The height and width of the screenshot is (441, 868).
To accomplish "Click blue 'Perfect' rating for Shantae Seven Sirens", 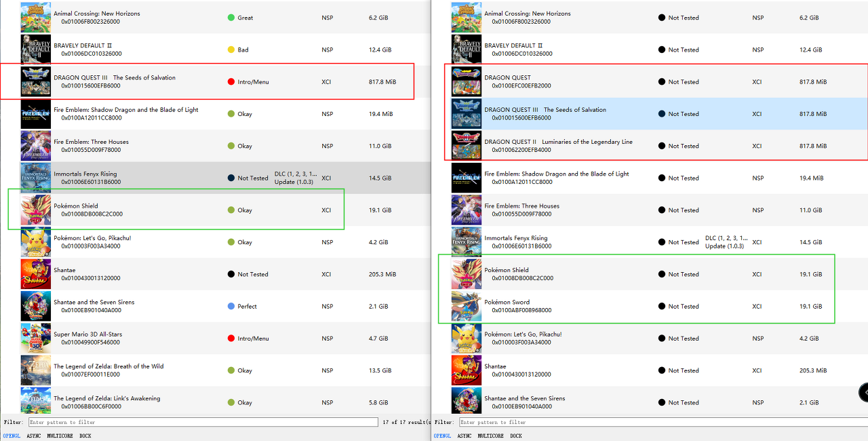I will coord(242,307).
